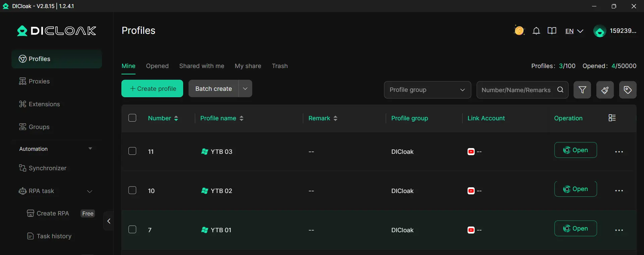This screenshot has height=255, width=644.
Task: Click the tag icon button
Action: (x=628, y=90)
